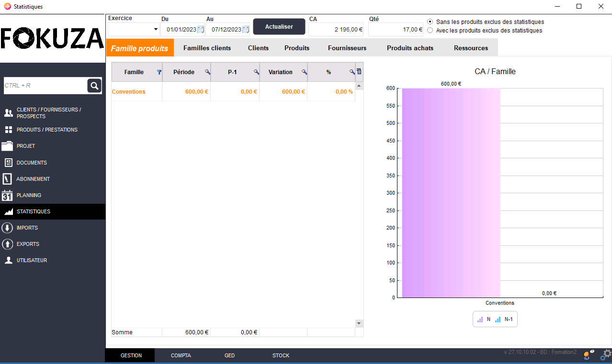Switch to the Fournisseurs tab
The image size is (612, 364).
click(x=347, y=48)
